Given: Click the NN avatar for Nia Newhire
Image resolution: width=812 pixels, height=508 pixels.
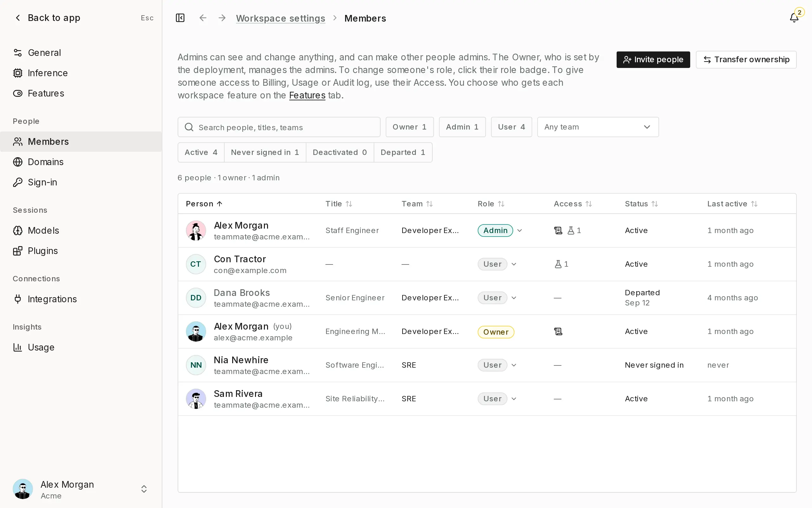Looking at the screenshot, I should point(196,365).
